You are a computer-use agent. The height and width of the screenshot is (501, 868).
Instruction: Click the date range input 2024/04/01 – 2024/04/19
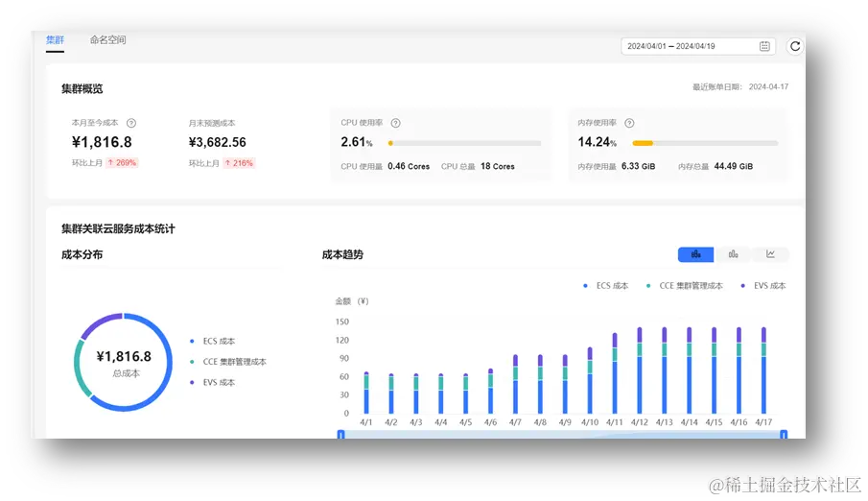(698, 46)
